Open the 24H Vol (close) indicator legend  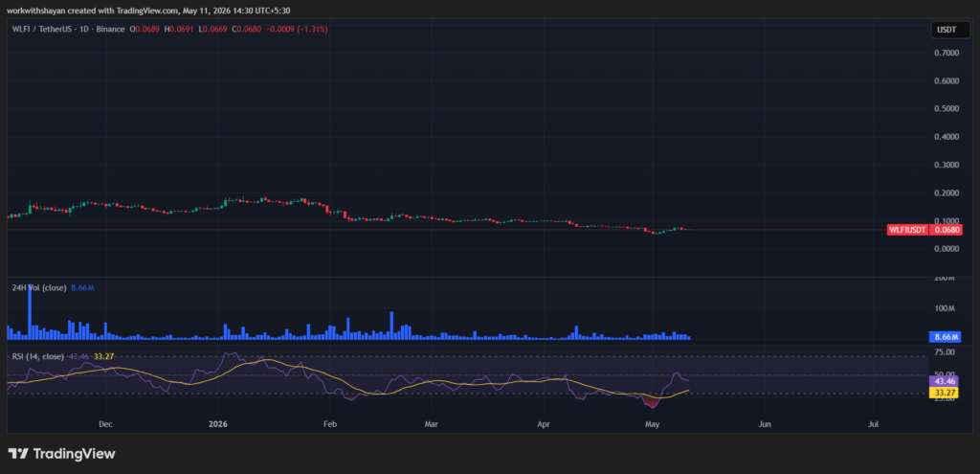point(38,287)
